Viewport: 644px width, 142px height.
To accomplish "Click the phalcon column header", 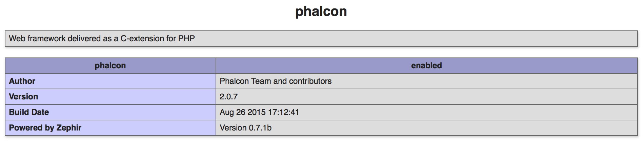I will pyautogui.click(x=110, y=66).
